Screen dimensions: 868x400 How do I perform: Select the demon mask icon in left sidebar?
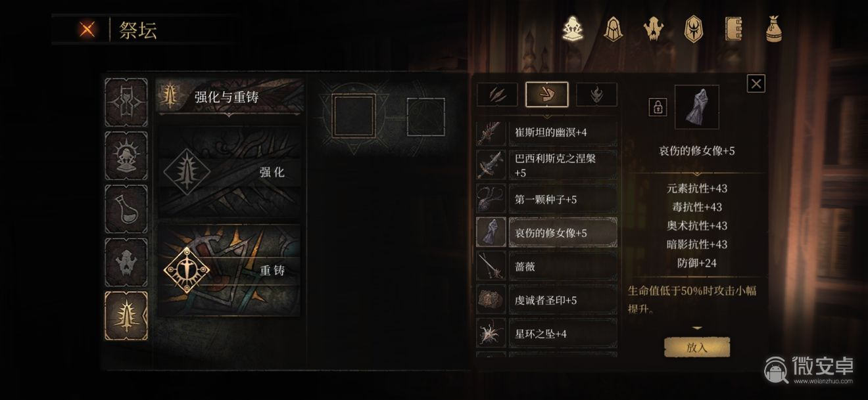coord(126,262)
